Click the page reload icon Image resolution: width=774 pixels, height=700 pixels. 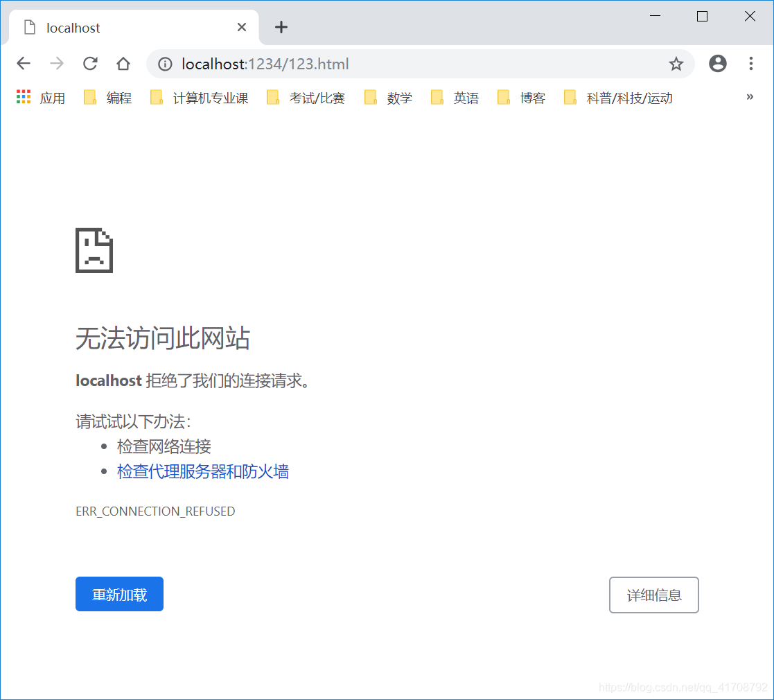pyautogui.click(x=89, y=63)
